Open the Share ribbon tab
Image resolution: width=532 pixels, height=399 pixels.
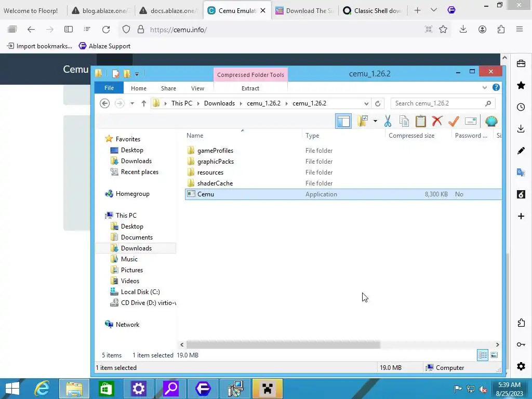[x=168, y=88]
